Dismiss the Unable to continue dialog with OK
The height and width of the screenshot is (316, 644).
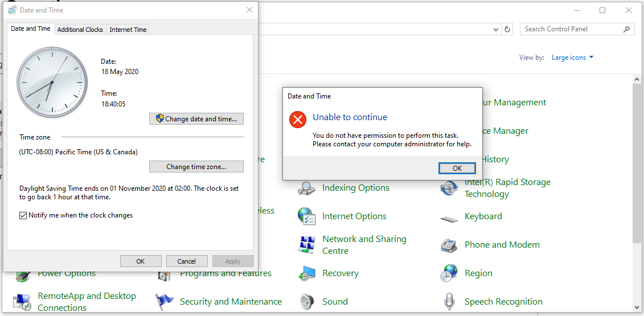point(457,169)
